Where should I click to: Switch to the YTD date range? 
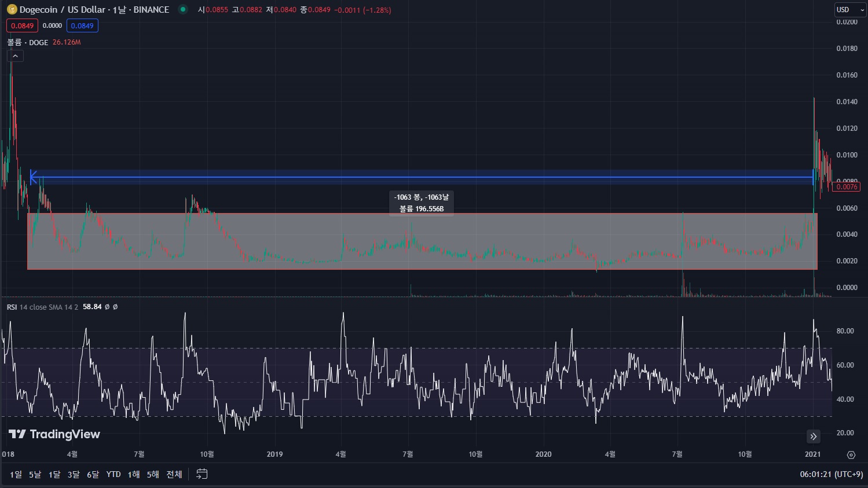(113, 474)
